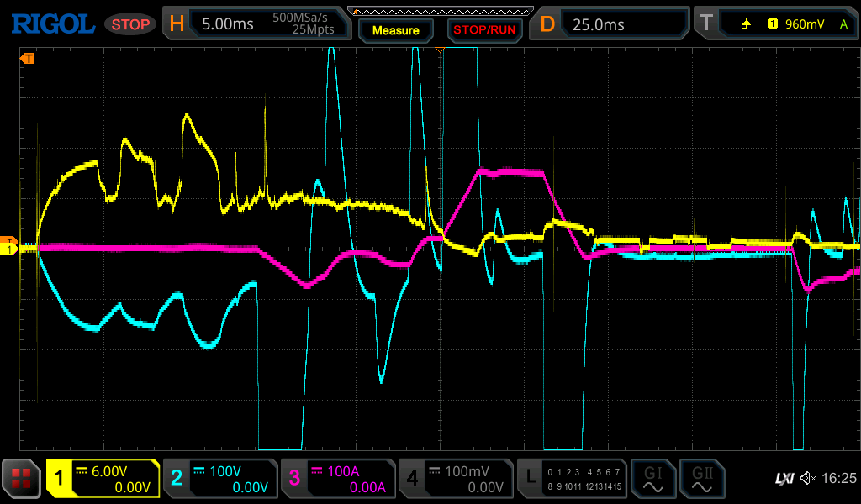Open the GI function generator icon
Image resolution: width=861 pixels, height=504 pixels.
[653, 479]
